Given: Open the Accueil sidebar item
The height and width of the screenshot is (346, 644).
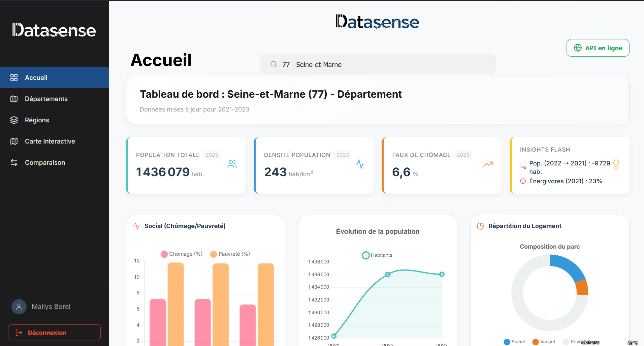Looking at the screenshot, I should pyautogui.click(x=55, y=77).
